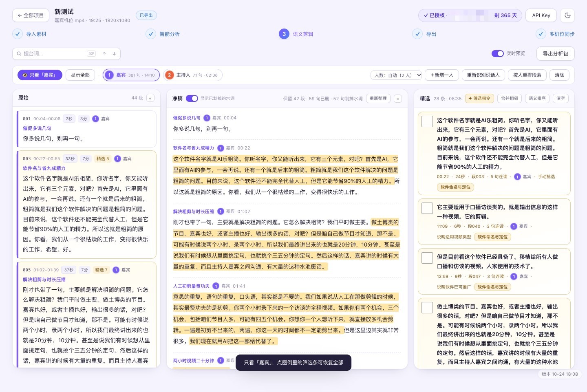Click the 重新识别说话人 button
Viewport: 587px width, 392px height.
[x=483, y=75]
